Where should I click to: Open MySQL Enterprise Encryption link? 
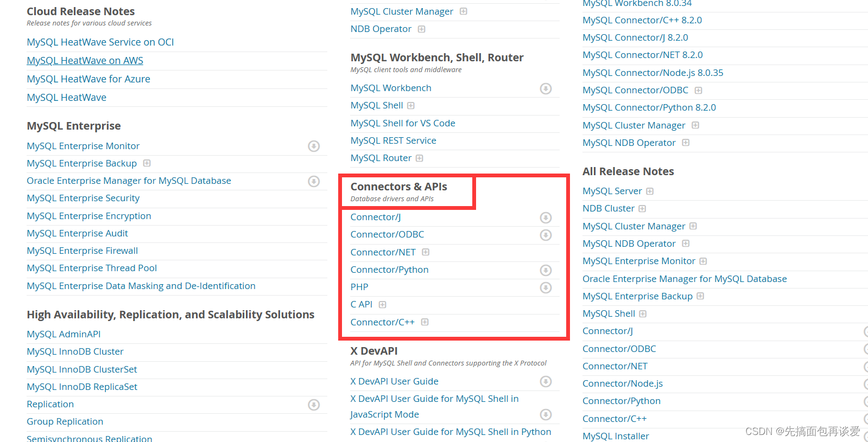point(89,216)
